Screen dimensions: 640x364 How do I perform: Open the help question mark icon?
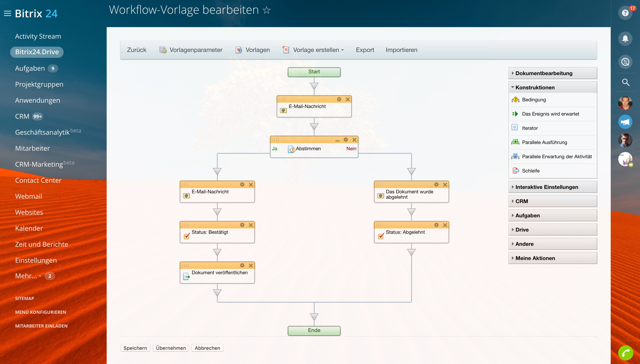point(625,13)
